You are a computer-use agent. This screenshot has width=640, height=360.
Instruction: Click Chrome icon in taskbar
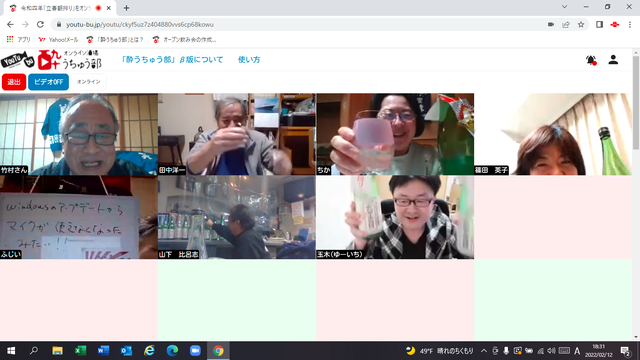tap(218, 351)
